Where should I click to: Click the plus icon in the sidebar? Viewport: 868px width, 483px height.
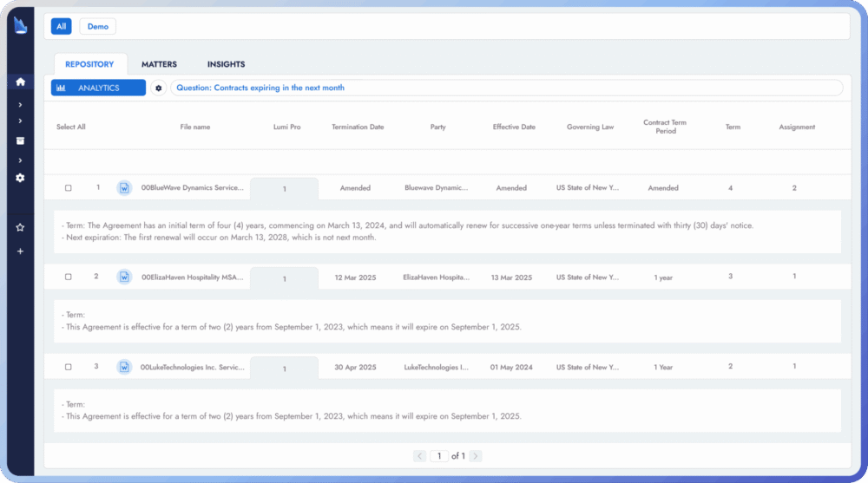21,251
